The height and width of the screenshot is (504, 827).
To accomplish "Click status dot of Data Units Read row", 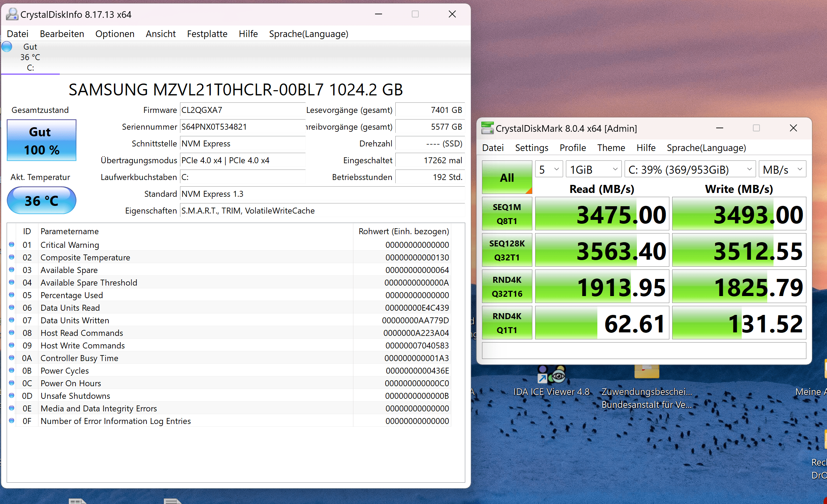I will click(12, 308).
